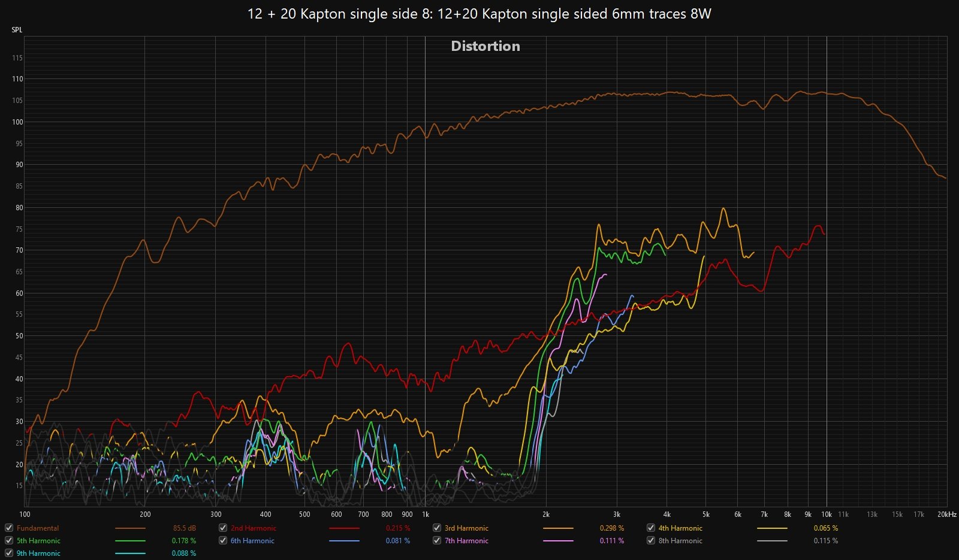
Task: Click the 9th Harmonic legend label
Action: 38,553
